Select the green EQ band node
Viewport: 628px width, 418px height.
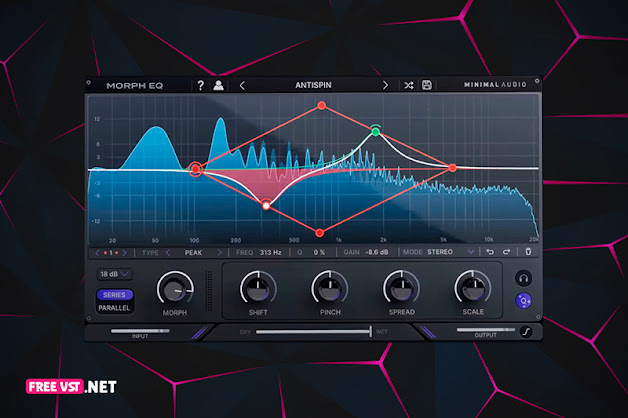click(375, 131)
